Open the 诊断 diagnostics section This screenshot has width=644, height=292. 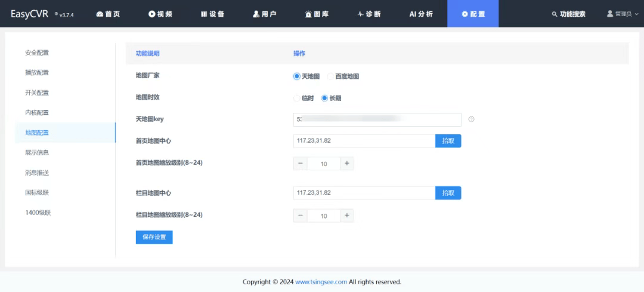coord(369,14)
